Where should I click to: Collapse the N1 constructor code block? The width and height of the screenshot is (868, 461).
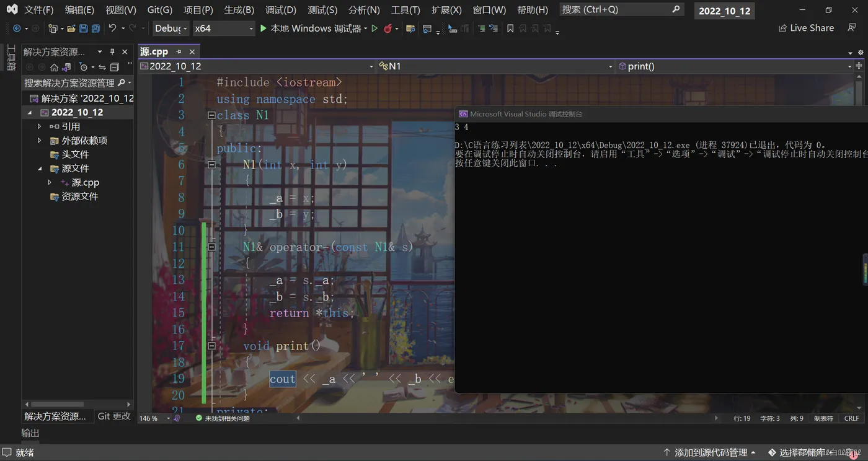[211, 165]
